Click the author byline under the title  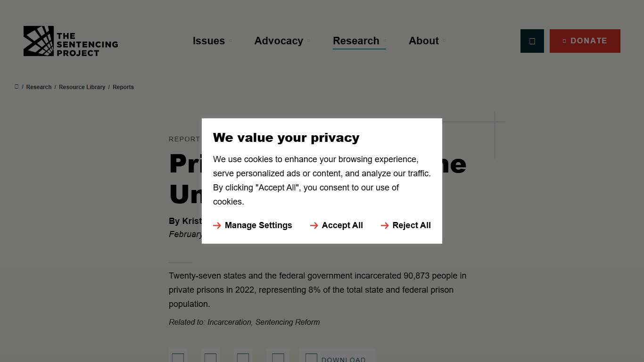tap(185, 221)
